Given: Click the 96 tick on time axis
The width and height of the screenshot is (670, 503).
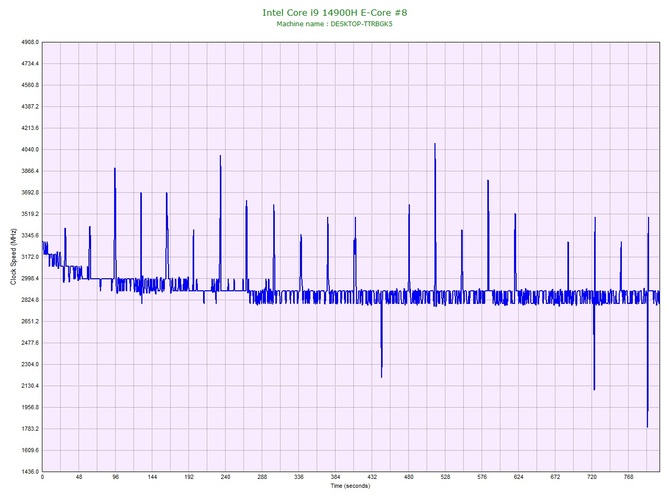Looking at the screenshot, I should pos(116,477).
